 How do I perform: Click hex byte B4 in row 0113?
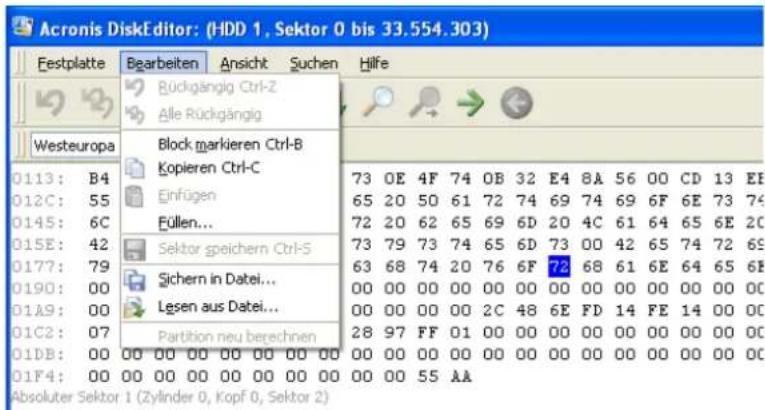tap(99, 179)
